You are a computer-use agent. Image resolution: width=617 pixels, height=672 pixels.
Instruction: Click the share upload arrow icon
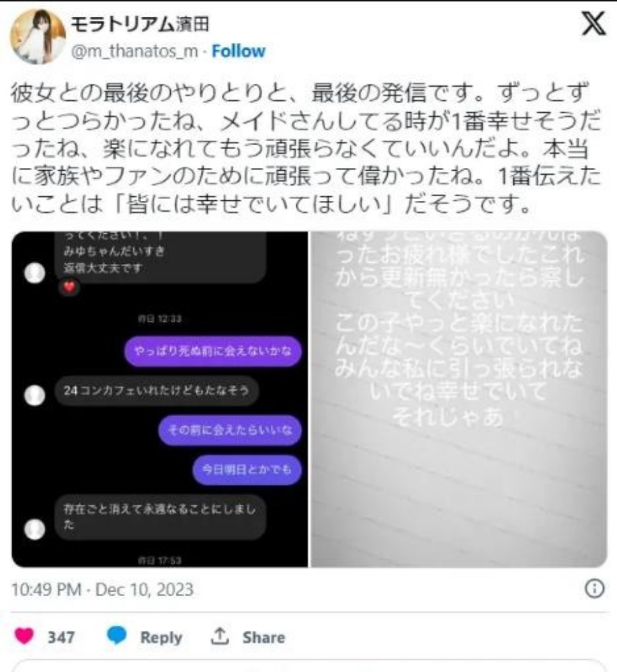coord(220,636)
